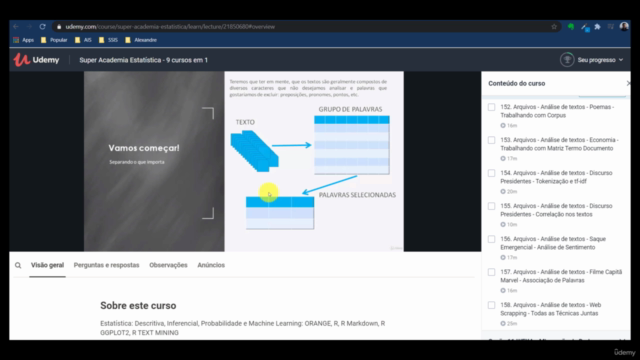Search course content with magnifier icon
Screen dimensions: 640x360
pyautogui.click(x=18, y=265)
